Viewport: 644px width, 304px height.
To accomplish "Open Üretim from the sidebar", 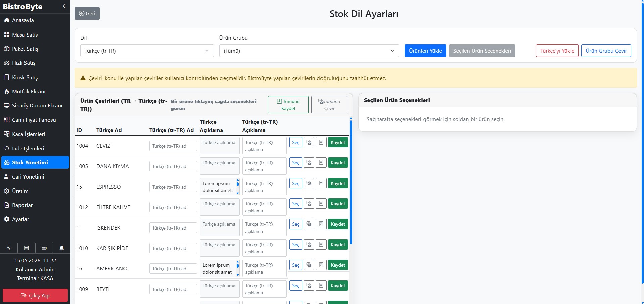I will pyautogui.click(x=35, y=191).
